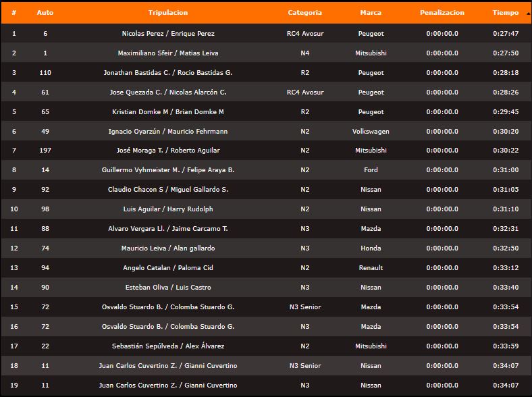Click the sort arrow beside Tiempo
Viewport: 532px width, 397px height.
tap(528, 14)
